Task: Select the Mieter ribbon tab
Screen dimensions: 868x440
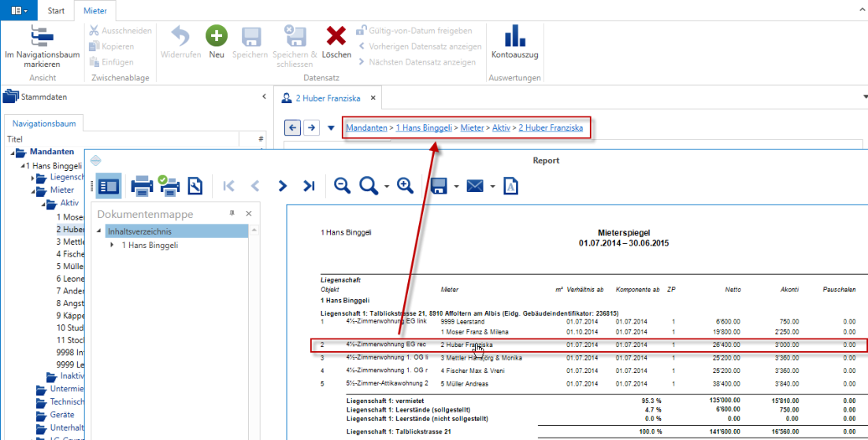Action: (95, 10)
